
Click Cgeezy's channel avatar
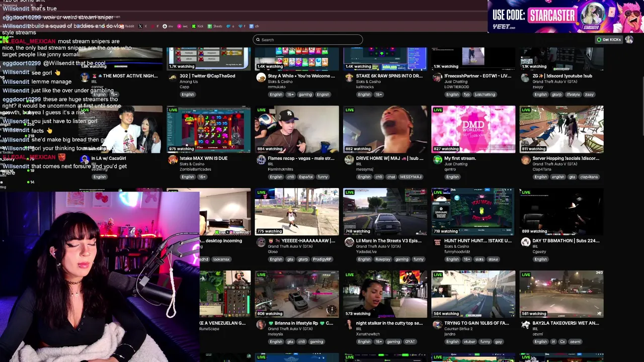pyautogui.click(x=525, y=242)
